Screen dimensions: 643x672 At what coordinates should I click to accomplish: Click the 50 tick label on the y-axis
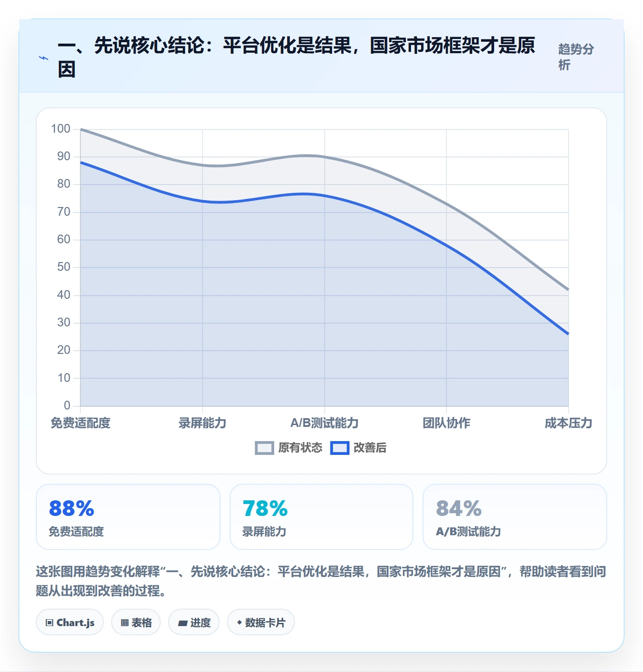click(x=64, y=267)
